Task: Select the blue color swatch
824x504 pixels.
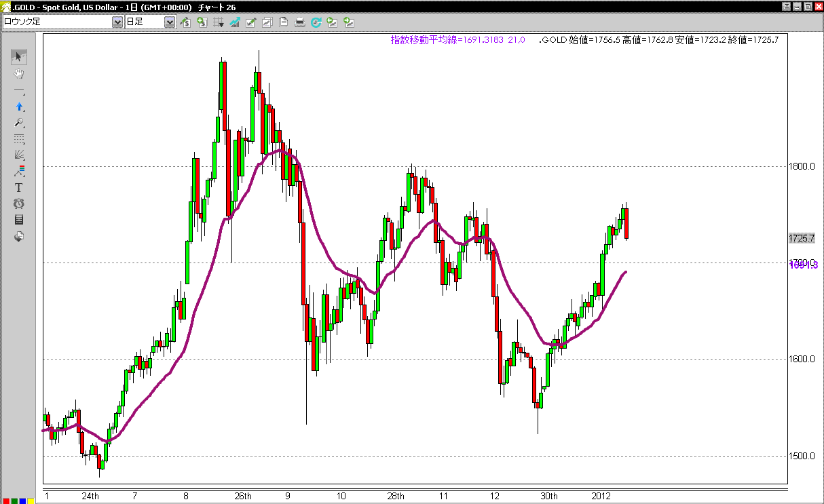Action: point(22,501)
